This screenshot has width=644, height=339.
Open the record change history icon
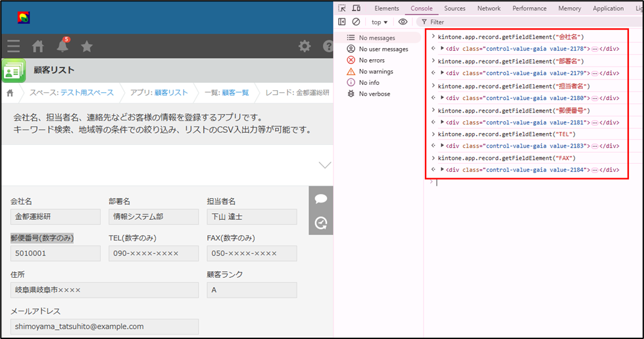pyautogui.click(x=321, y=223)
